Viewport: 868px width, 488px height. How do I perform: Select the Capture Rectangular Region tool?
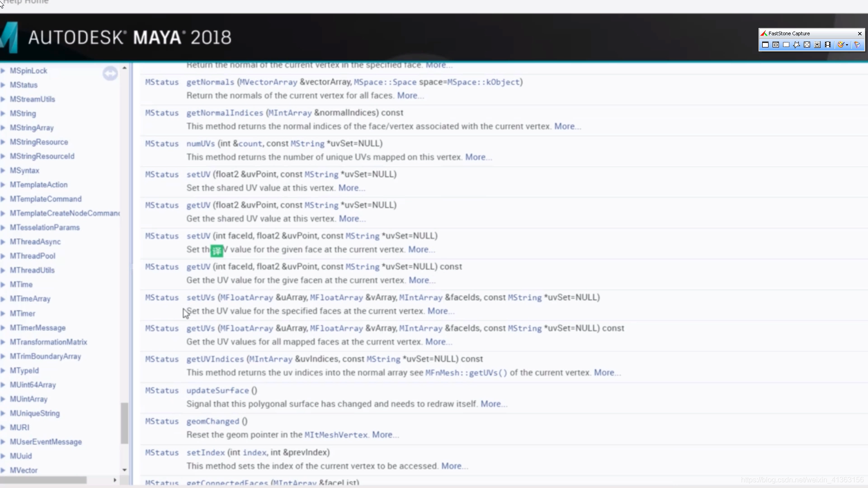point(786,45)
